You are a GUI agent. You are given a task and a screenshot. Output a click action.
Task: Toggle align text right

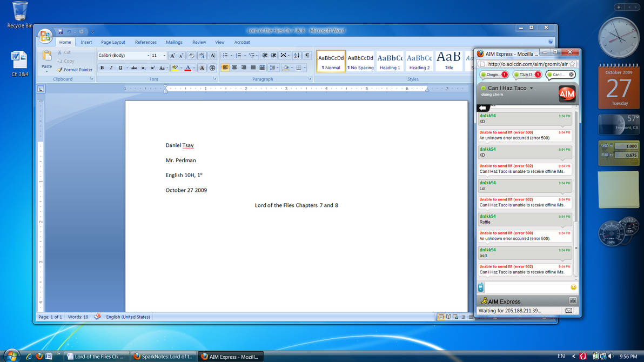pyautogui.click(x=244, y=68)
